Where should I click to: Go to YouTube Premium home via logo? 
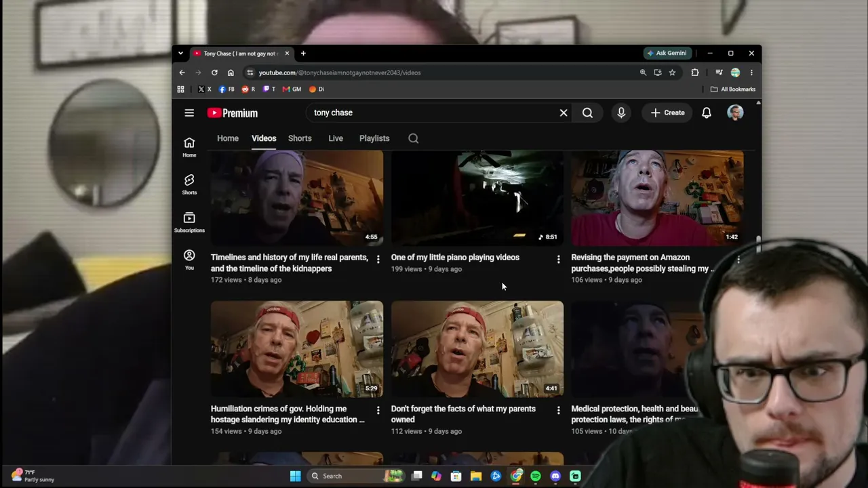point(233,113)
